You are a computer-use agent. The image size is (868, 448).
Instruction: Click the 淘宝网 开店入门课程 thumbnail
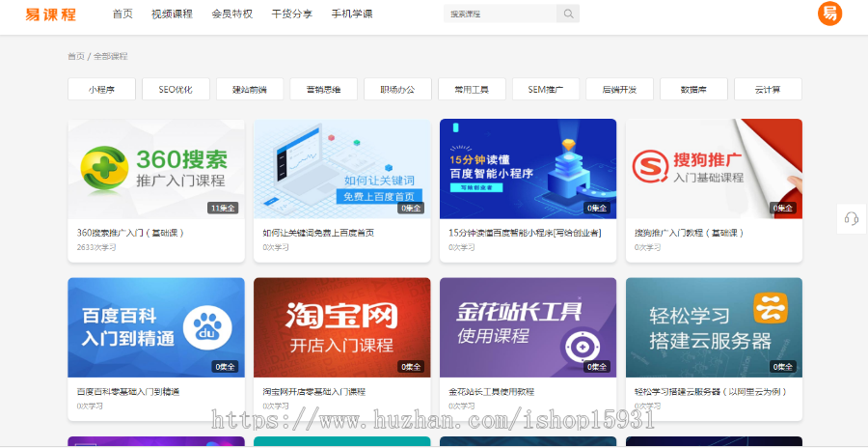[x=341, y=327]
